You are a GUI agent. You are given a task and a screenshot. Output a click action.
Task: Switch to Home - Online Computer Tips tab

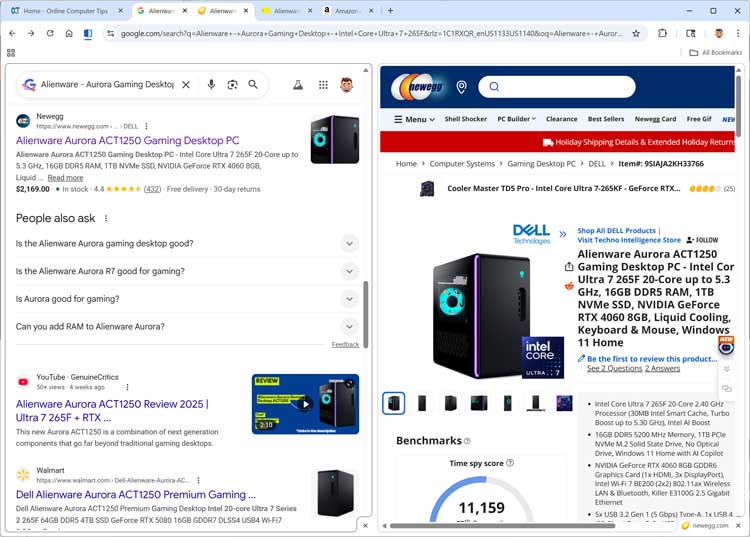66,11
